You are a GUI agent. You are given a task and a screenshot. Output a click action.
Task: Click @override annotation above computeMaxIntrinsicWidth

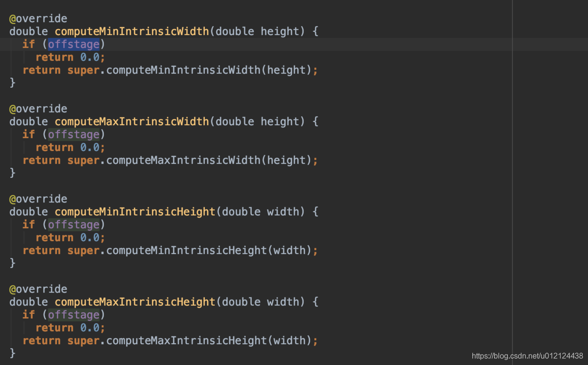point(38,109)
